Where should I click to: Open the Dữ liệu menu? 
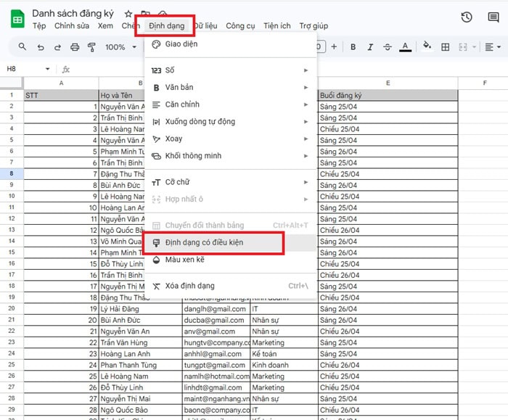[206, 25]
